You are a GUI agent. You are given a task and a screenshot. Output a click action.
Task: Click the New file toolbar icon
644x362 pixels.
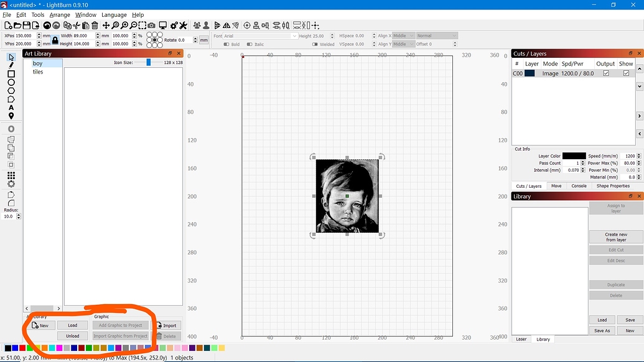(x=8, y=26)
